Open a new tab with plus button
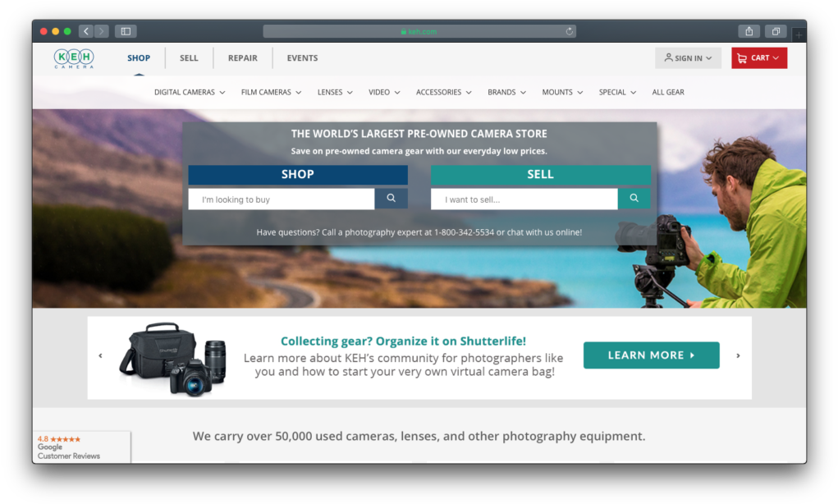The height and width of the screenshot is (504, 838). 799,34
